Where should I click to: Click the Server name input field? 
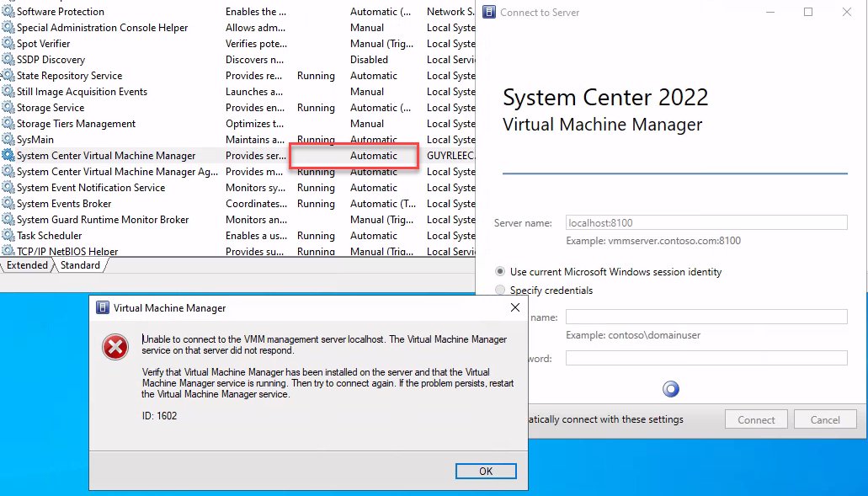coord(706,222)
